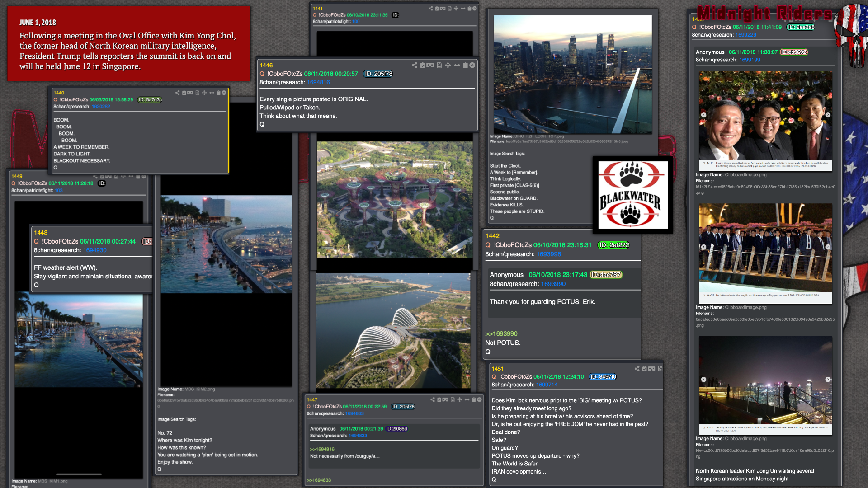Viewport: 868px width, 488px height.
Task: Collapse post 1441 with the up-arrow circle
Action: 475,9
